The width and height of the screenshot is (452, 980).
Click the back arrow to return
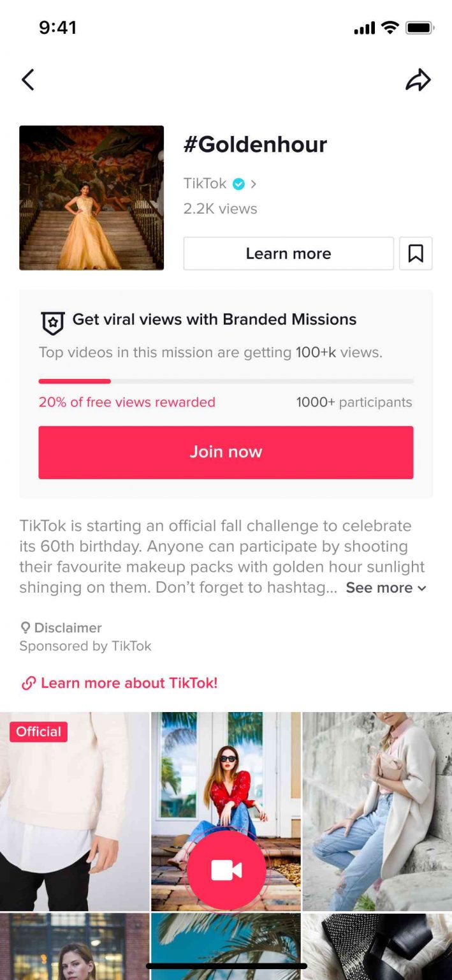[28, 79]
